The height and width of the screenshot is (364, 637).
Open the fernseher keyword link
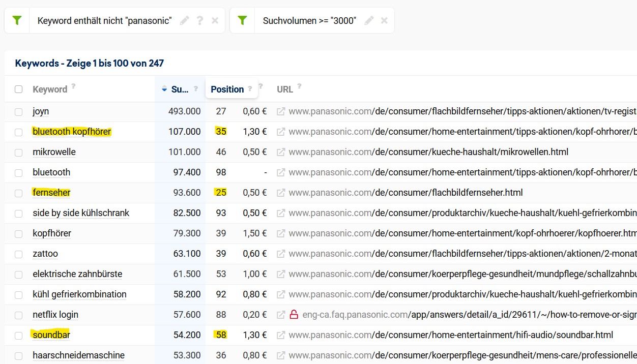pos(51,193)
